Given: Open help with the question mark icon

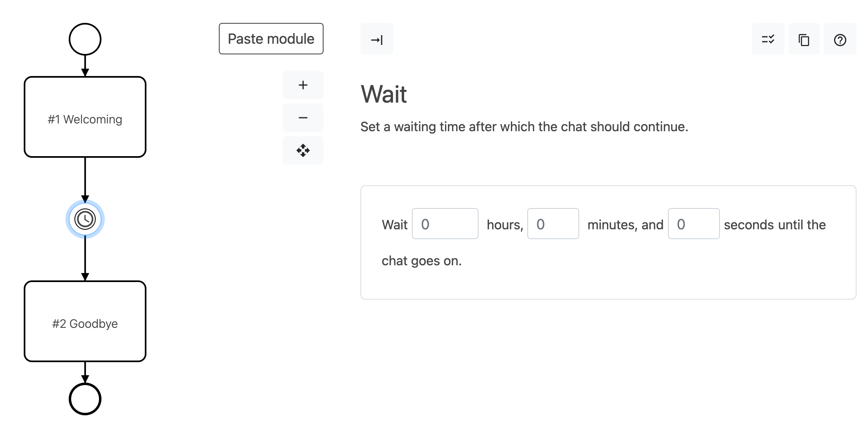Looking at the screenshot, I should coord(840,39).
